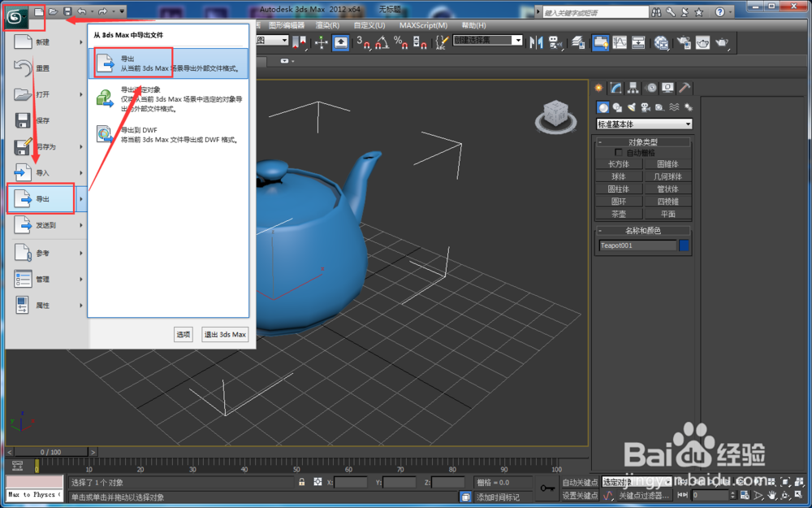The image size is (812, 508).
Task: Select the Export (导出) submenu option
Action: [x=169, y=63]
